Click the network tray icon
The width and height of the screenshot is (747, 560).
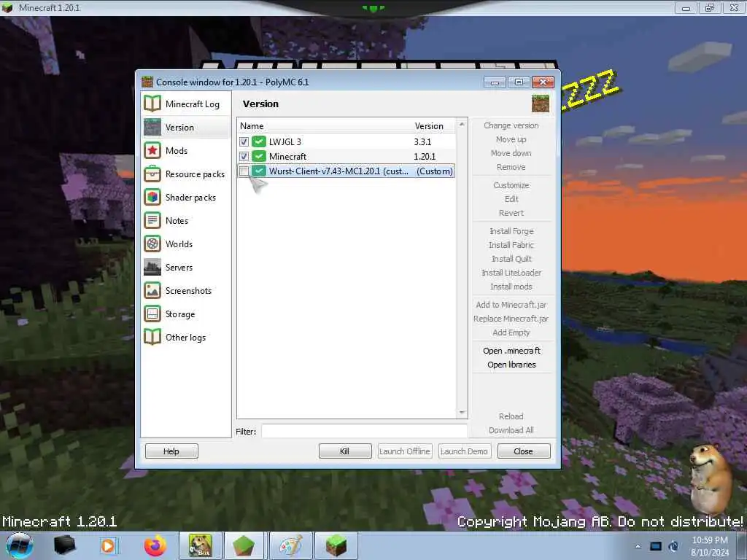(x=656, y=546)
